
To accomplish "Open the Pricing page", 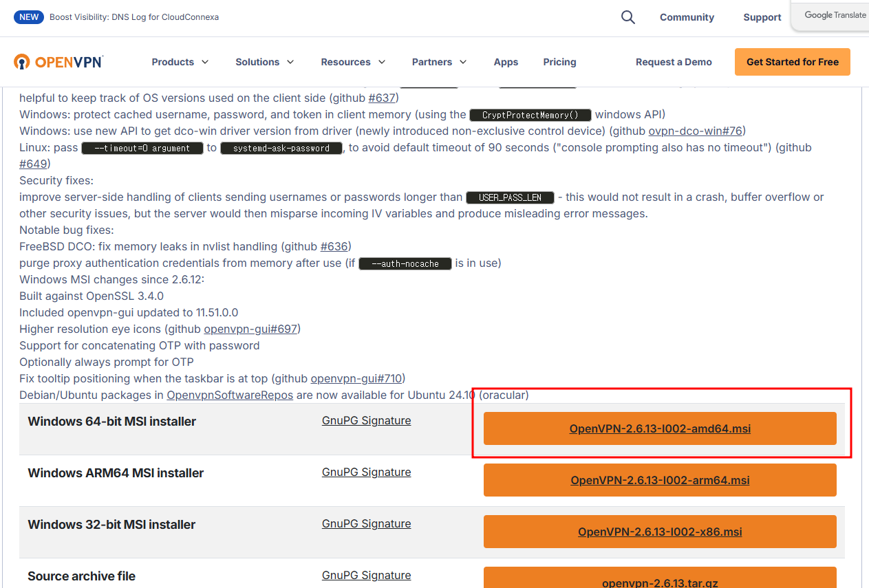I will click(559, 62).
